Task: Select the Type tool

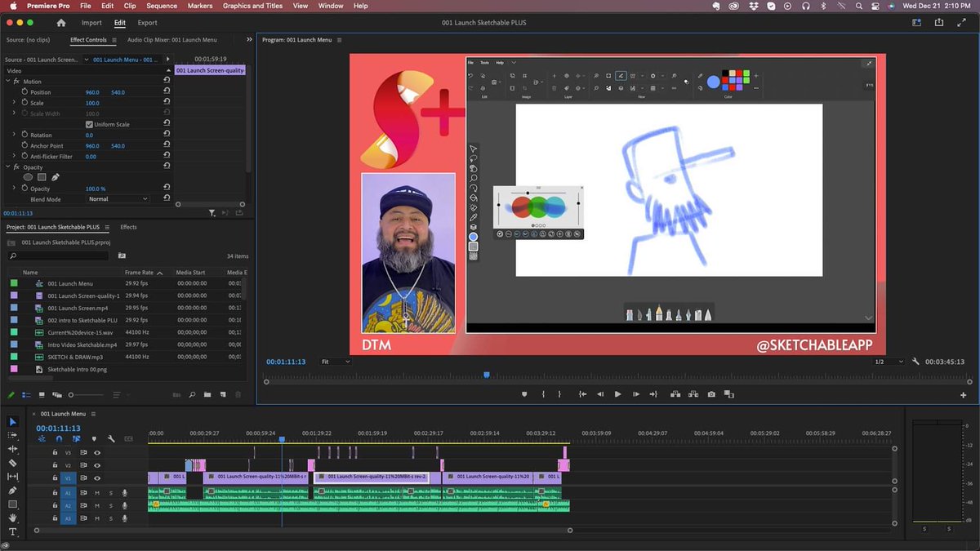Action: tap(12, 531)
